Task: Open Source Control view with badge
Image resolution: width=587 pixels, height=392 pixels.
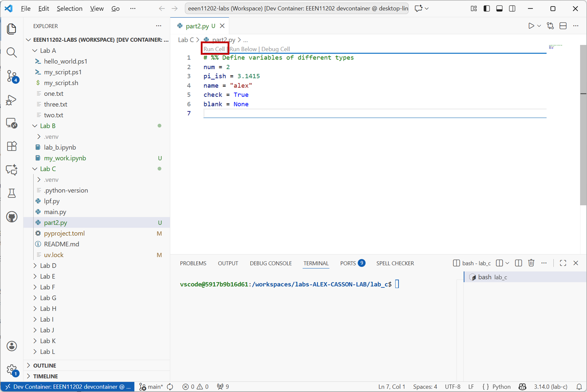Action: pos(12,76)
